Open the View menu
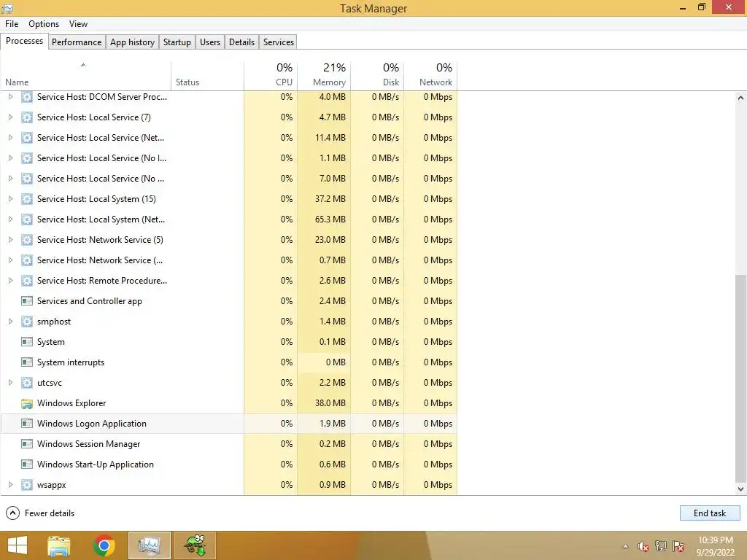 coord(78,24)
